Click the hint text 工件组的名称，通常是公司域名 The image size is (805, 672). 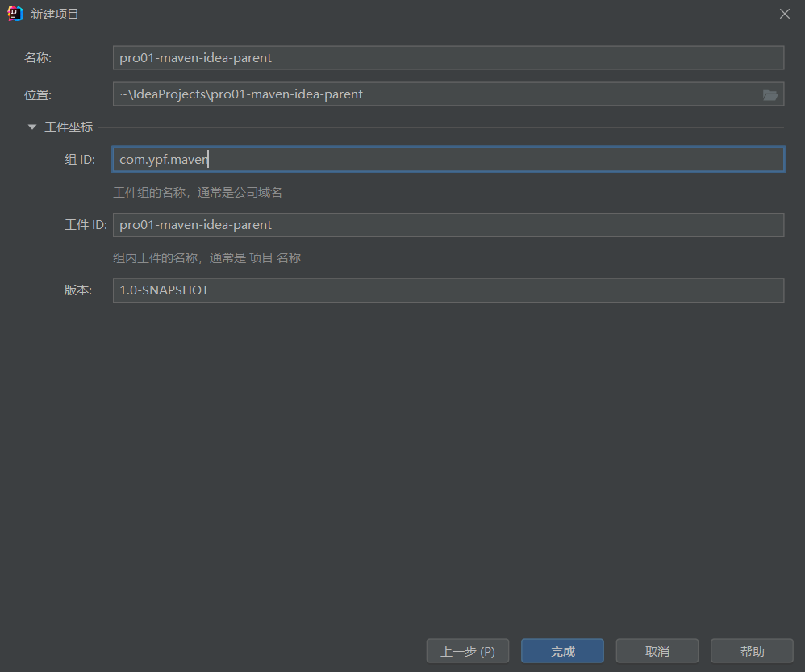(198, 193)
